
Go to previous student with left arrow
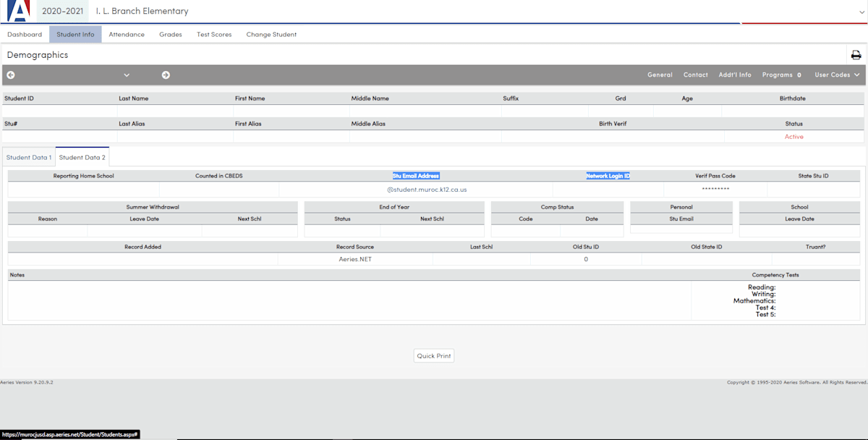click(11, 75)
